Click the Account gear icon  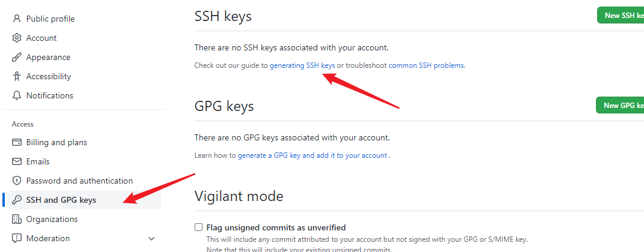pos(17,38)
